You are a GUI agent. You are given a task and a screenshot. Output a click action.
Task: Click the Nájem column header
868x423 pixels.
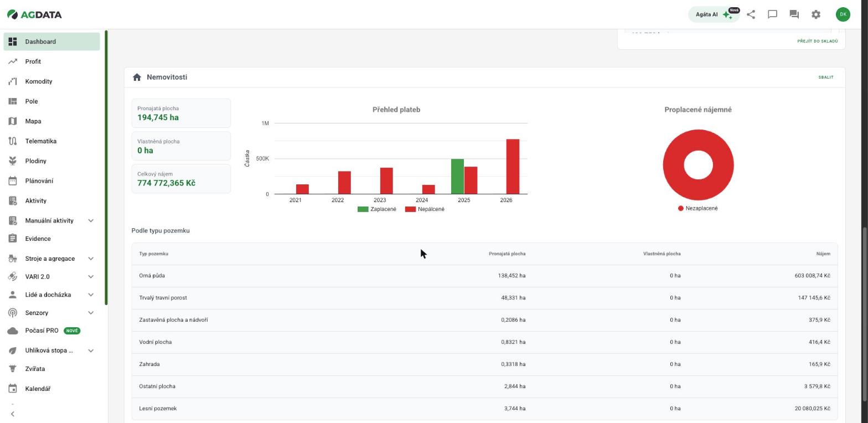tap(823, 254)
